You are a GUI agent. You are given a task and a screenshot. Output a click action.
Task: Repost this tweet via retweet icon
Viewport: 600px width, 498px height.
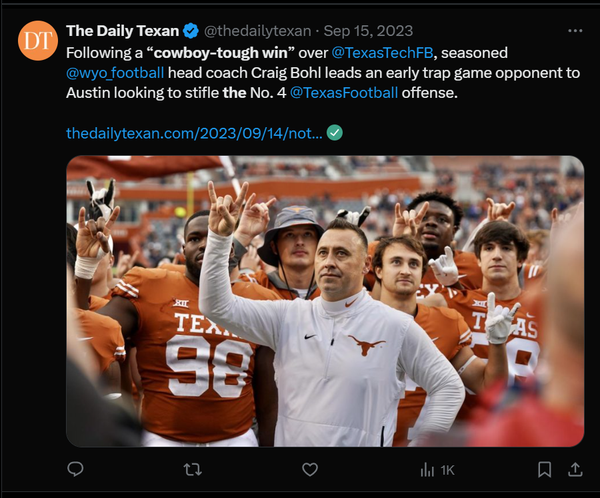tap(192, 469)
